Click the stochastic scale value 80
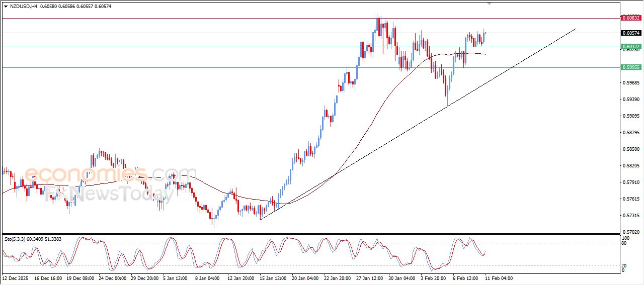 point(625,243)
